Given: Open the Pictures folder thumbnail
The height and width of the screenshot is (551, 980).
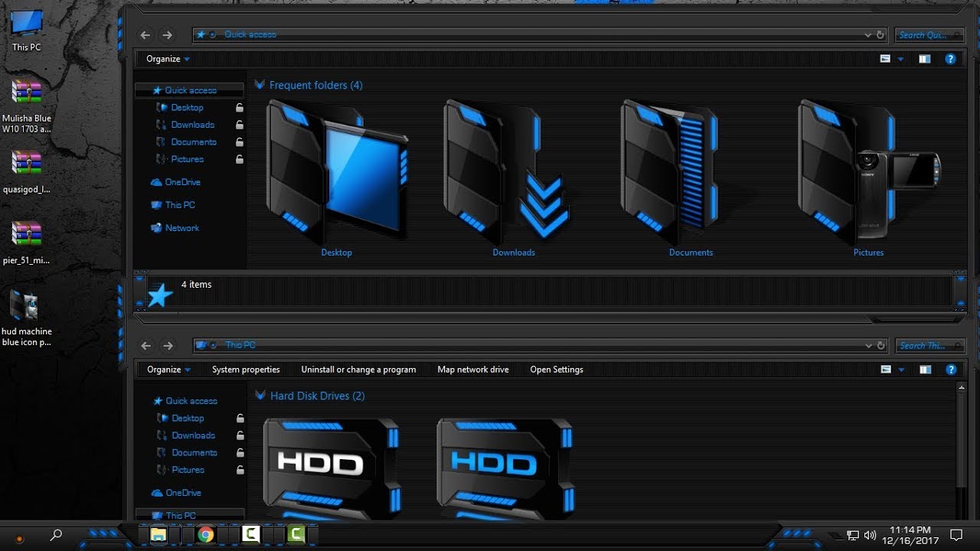Looking at the screenshot, I should tap(868, 176).
